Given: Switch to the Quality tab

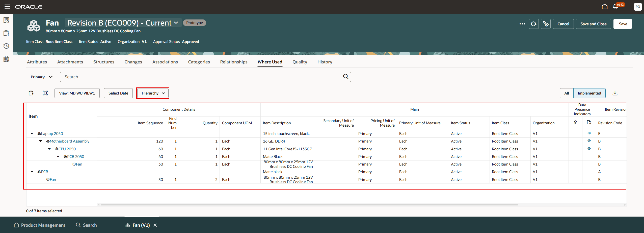Looking at the screenshot, I should coord(300,62).
